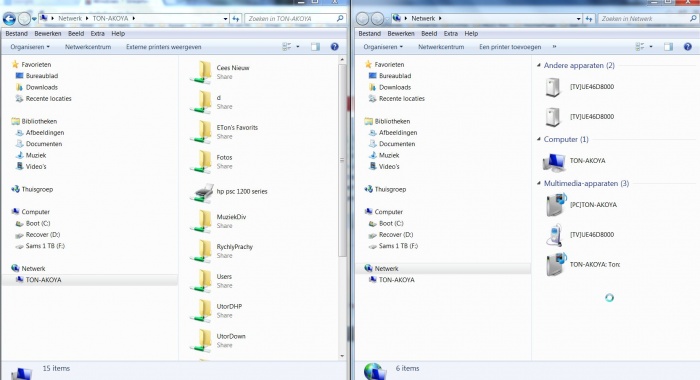Open Beeld menu in left window
This screenshot has width=700, height=380.
tap(76, 33)
